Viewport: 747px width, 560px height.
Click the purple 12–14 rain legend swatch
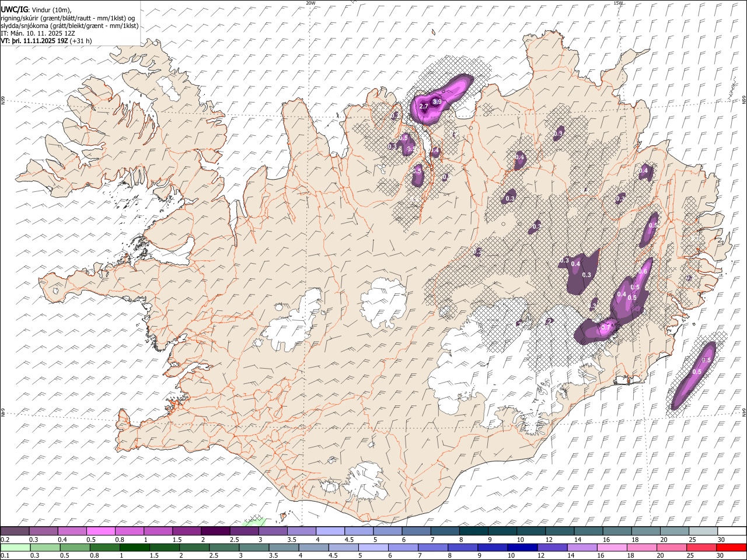pyautogui.click(x=551, y=547)
